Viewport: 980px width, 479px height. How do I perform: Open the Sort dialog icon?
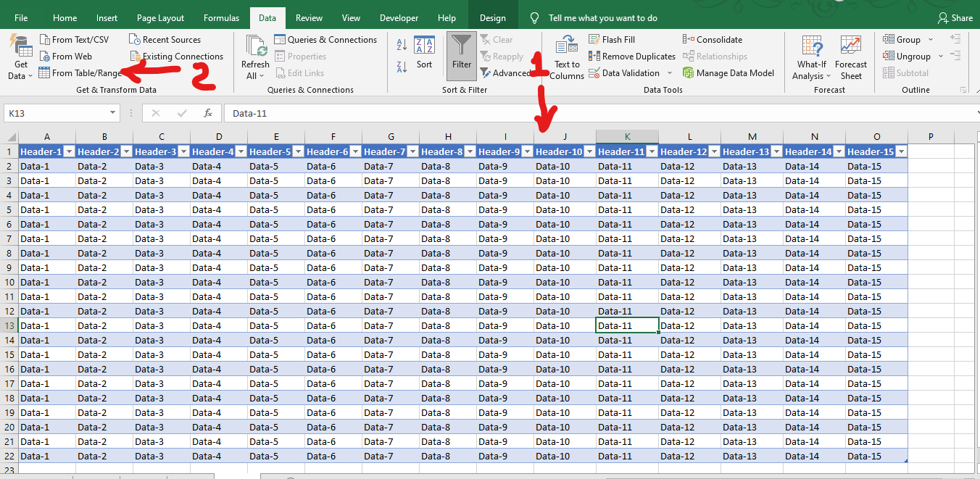[x=424, y=47]
